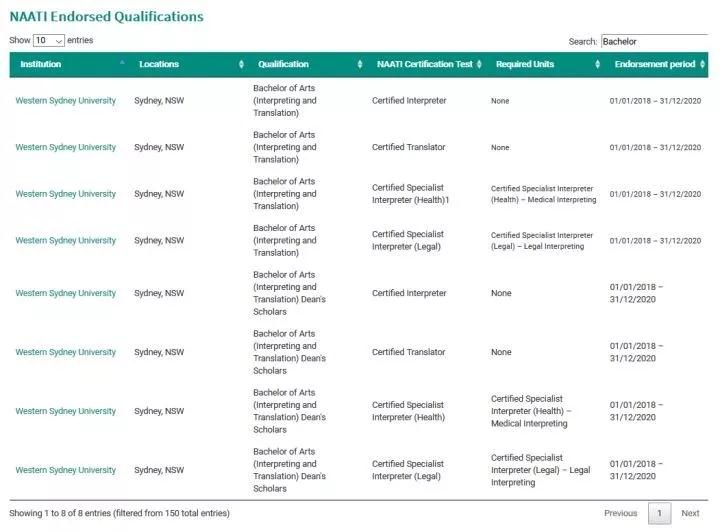Click the Locations column header text
The image size is (720, 532).
[159, 65]
